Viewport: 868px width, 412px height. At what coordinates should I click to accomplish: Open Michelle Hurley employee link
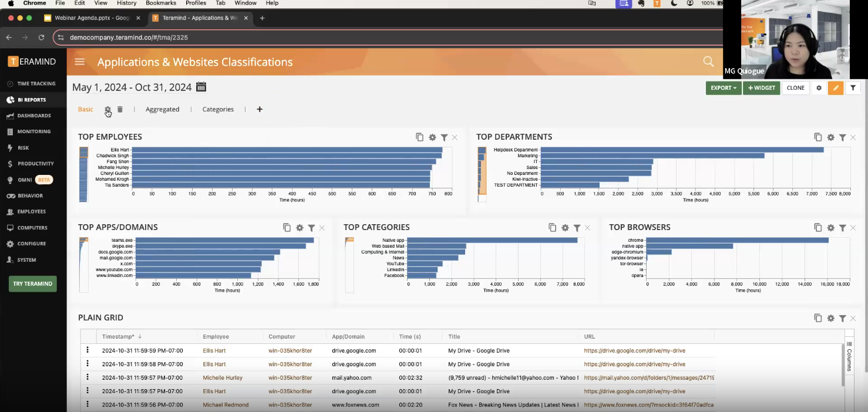[x=223, y=377]
